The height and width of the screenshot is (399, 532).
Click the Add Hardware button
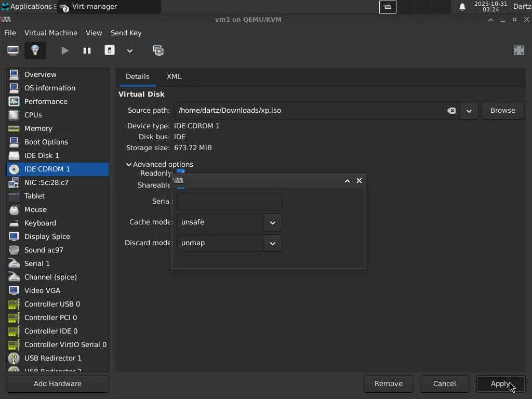pos(58,384)
